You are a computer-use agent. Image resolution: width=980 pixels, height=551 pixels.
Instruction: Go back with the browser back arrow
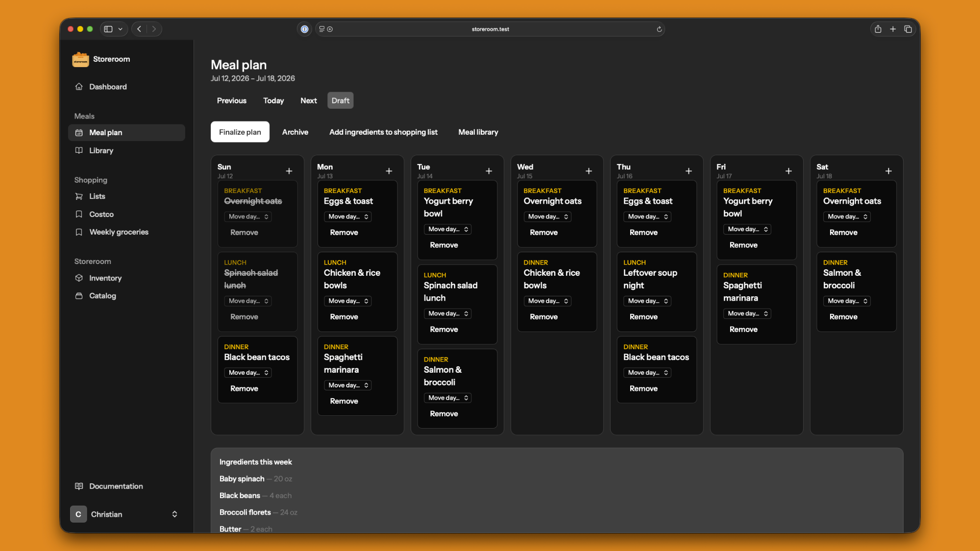click(140, 29)
